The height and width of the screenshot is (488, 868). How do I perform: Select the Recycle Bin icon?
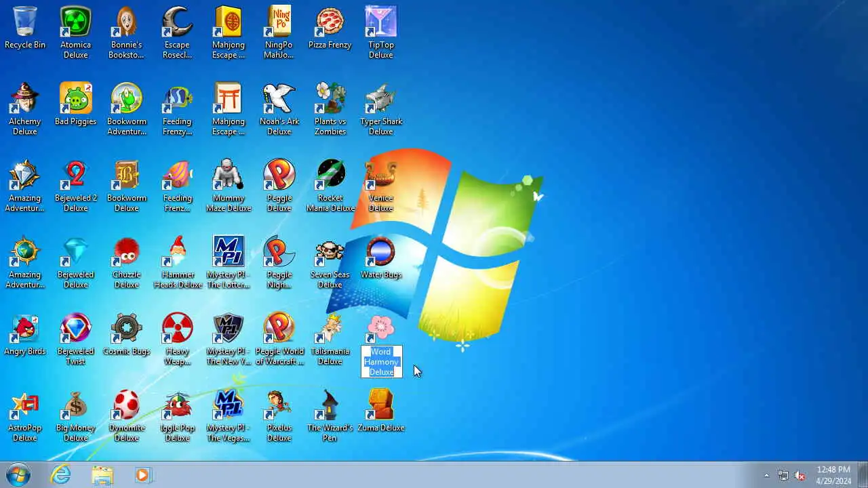25,22
